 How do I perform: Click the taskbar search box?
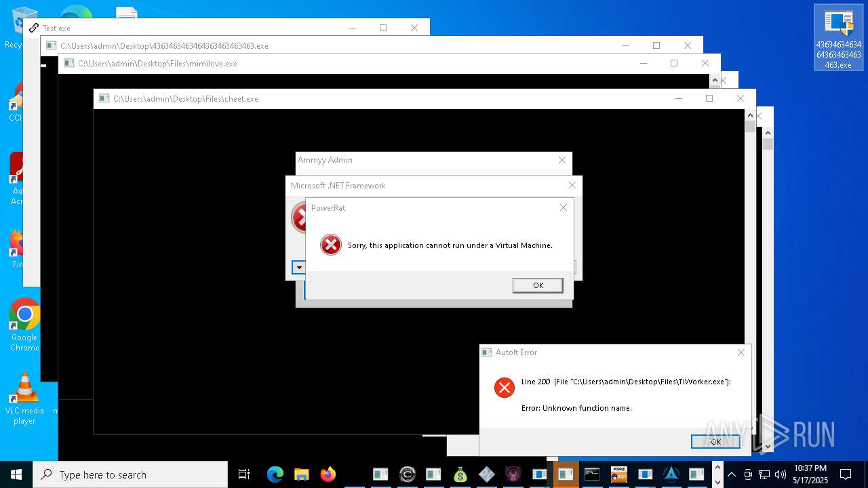tap(130, 474)
